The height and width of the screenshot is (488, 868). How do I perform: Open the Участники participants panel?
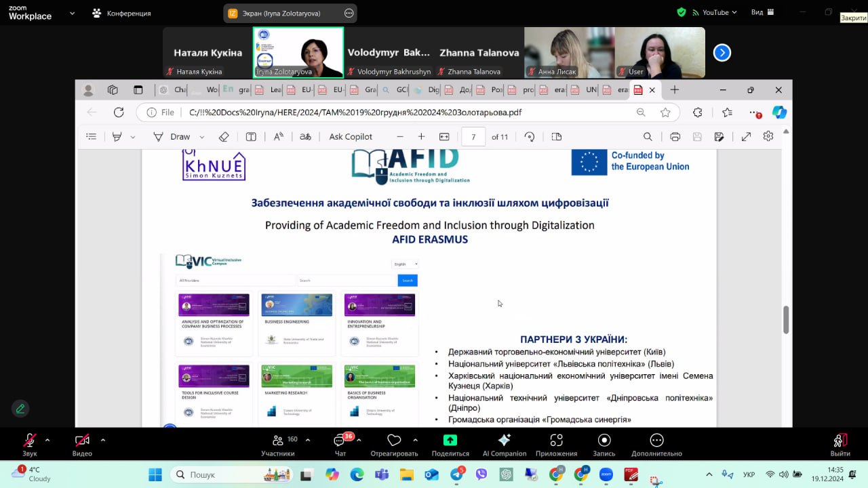(278, 445)
